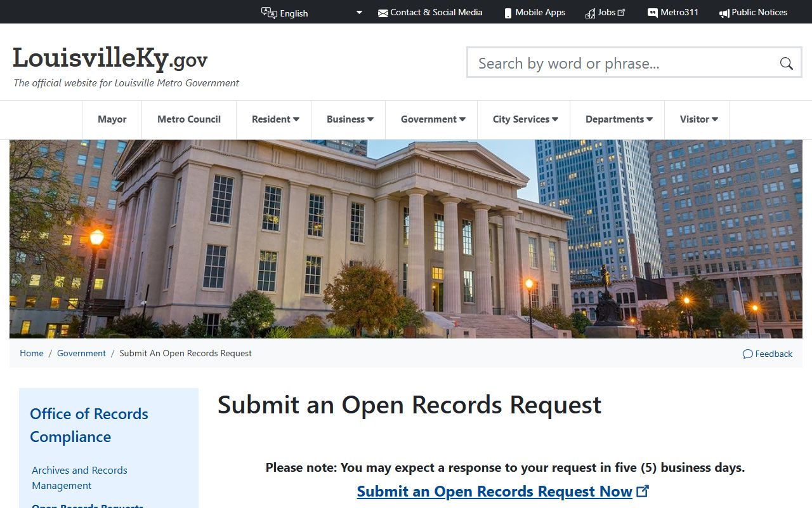Screen dimensions: 812x508
Task: Open the Feedback link
Action: click(773, 354)
